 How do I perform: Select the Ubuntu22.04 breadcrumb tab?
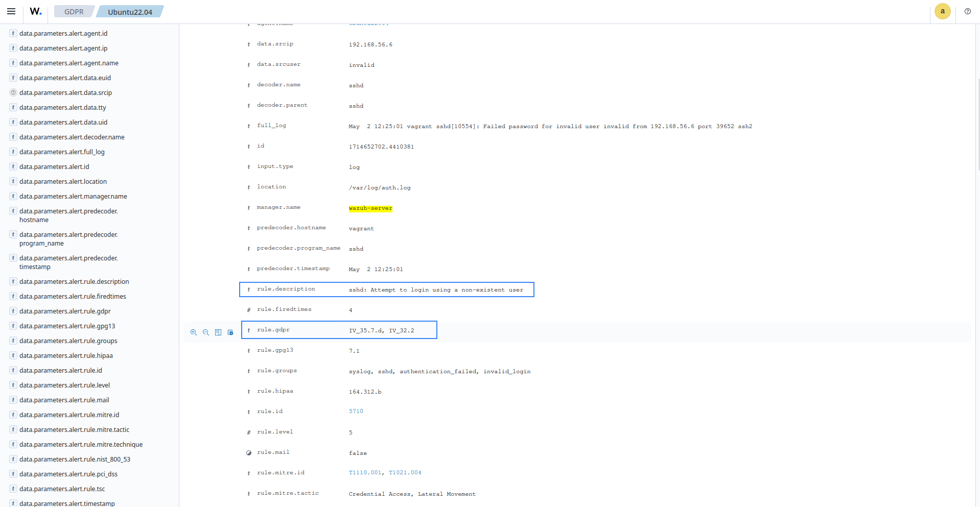pyautogui.click(x=130, y=12)
